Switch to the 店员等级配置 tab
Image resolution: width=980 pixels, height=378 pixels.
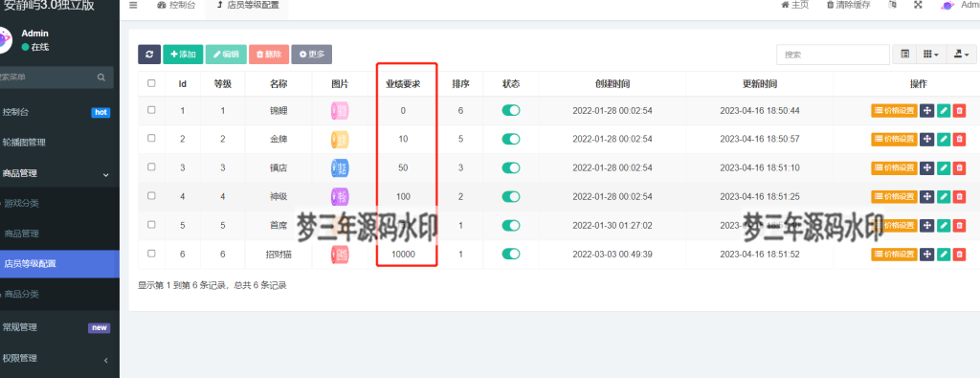248,5
